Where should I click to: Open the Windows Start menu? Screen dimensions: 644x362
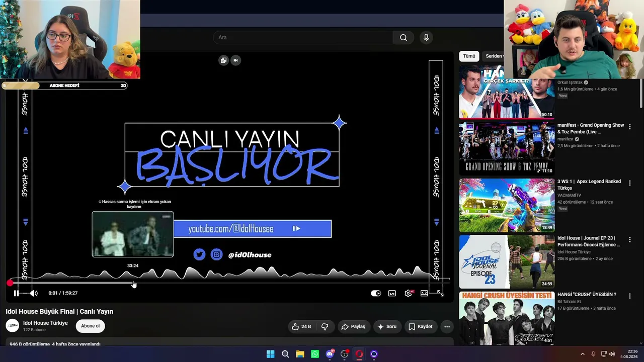point(270,354)
